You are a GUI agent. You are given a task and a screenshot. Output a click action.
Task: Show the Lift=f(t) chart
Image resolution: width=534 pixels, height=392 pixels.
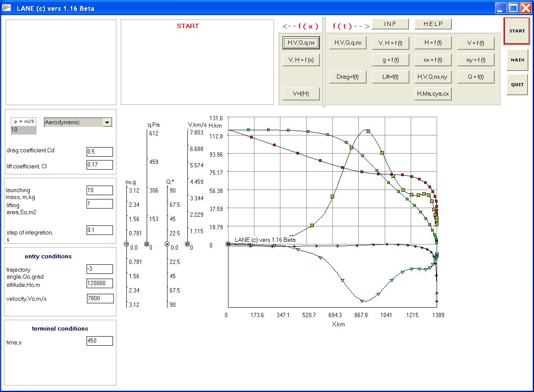390,77
